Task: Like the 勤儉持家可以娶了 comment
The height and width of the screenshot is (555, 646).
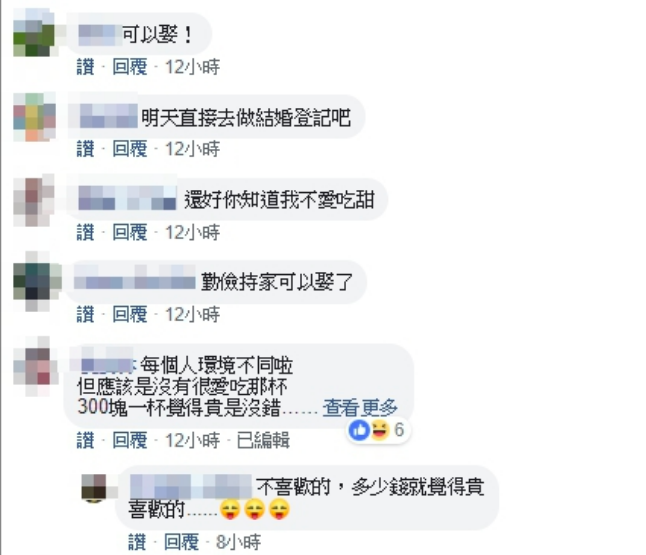Action: tap(85, 314)
